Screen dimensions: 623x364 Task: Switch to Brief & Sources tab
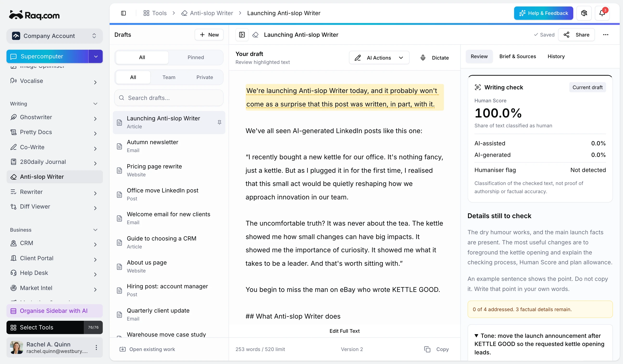tap(517, 56)
